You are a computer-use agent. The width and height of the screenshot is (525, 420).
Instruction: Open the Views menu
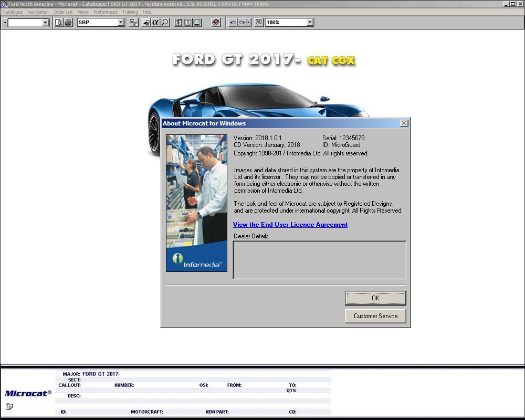tap(83, 12)
